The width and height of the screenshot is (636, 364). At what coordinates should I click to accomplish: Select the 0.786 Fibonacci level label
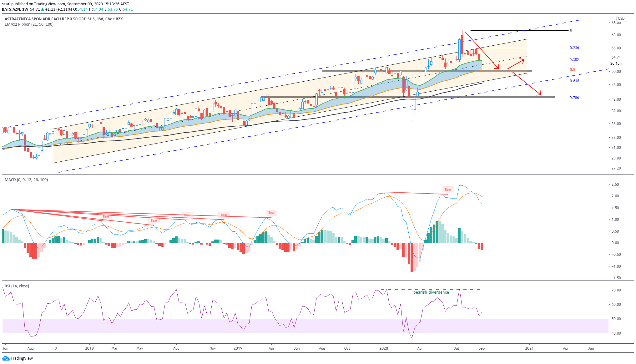[574, 98]
